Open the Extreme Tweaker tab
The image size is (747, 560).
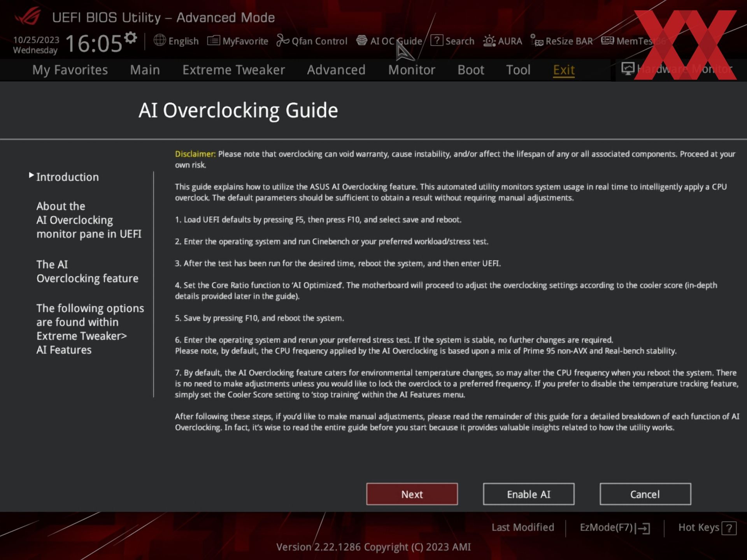234,70
